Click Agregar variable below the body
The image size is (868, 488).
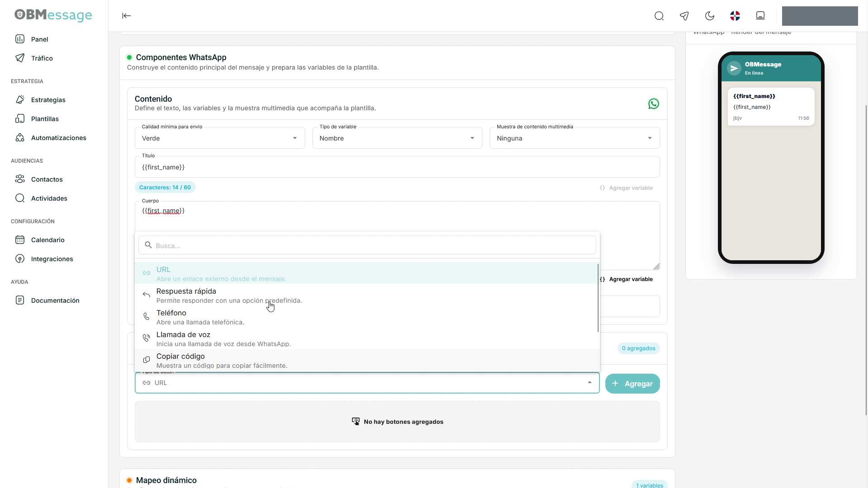coord(626,279)
